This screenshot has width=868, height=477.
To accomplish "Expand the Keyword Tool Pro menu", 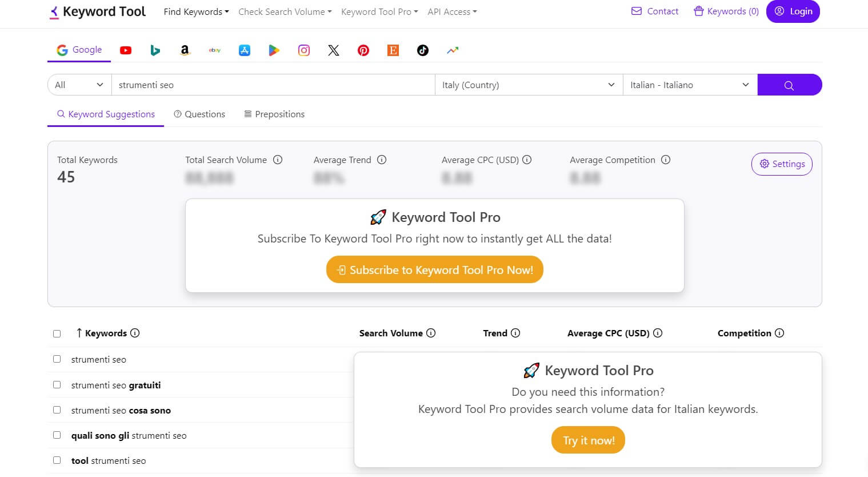I will (379, 11).
